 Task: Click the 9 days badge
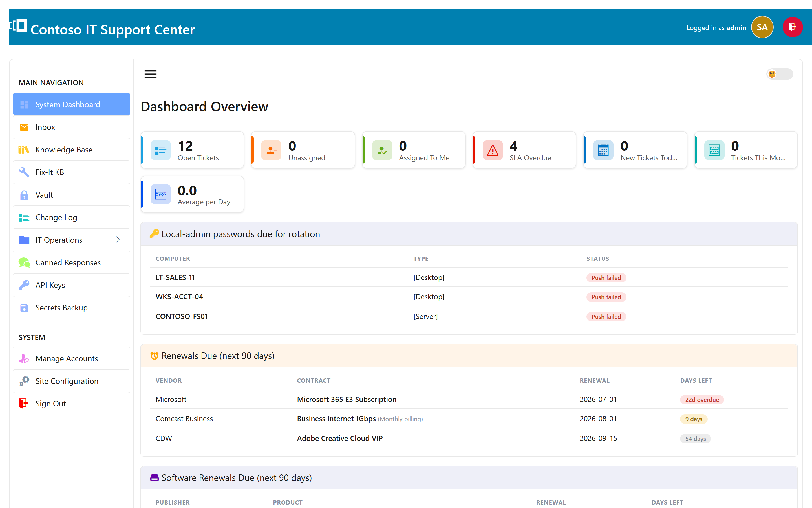694,419
